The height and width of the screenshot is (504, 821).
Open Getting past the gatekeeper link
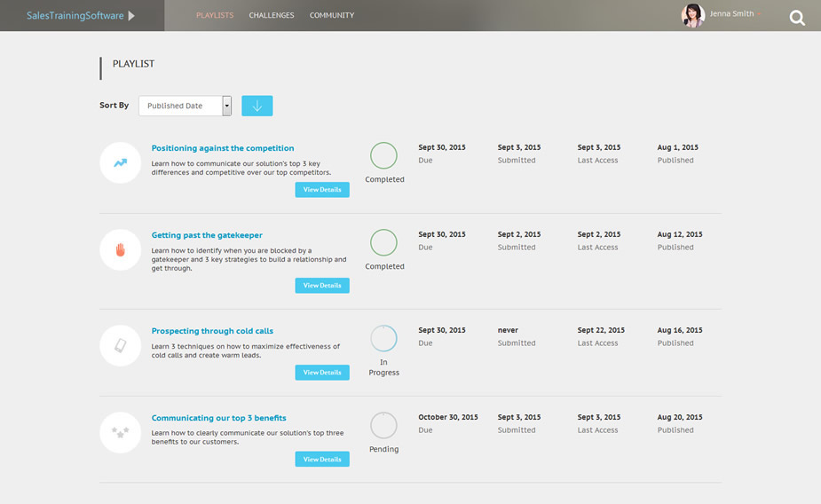coord(207,235)
